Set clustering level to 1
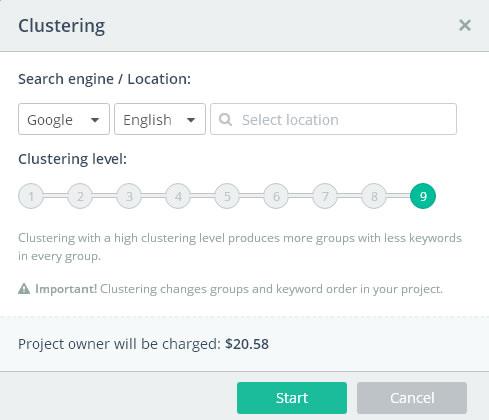This screenshot has height=420, width=489. pos(31,196)
